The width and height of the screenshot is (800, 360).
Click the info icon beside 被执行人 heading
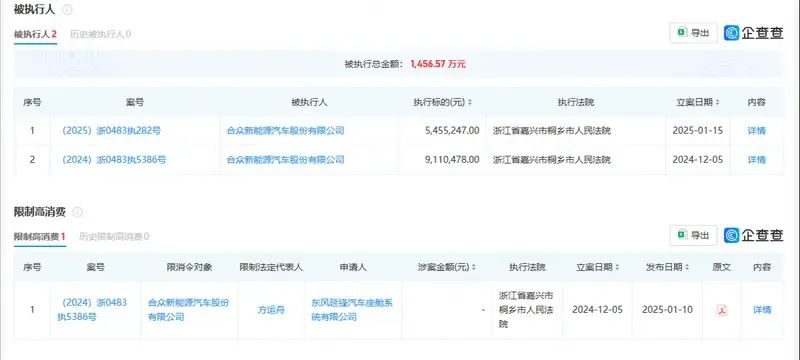click(67, 10)
